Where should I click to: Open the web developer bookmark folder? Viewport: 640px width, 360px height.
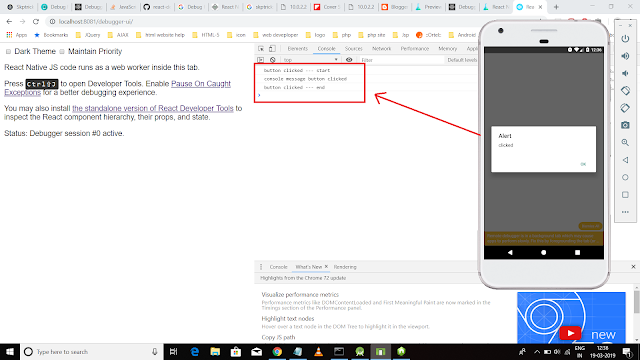(x=276, y=35)
